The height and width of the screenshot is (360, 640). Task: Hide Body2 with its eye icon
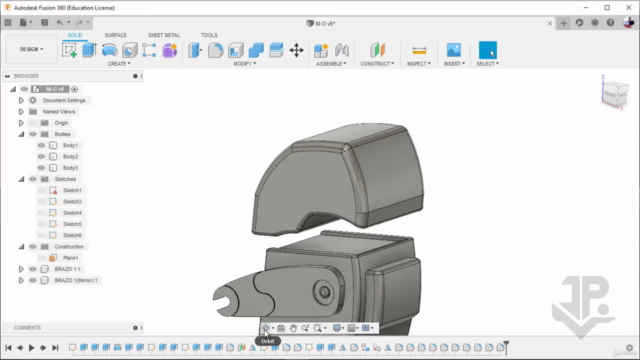click(x=41, y=157)
